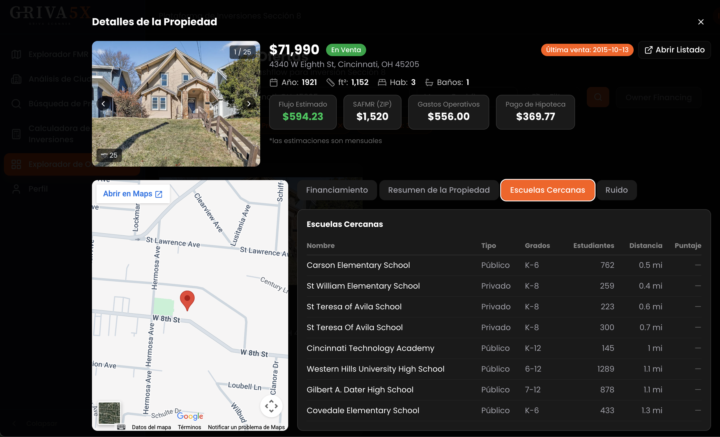Switch to Resumen de la Propiedad tab

click(439, 190)
